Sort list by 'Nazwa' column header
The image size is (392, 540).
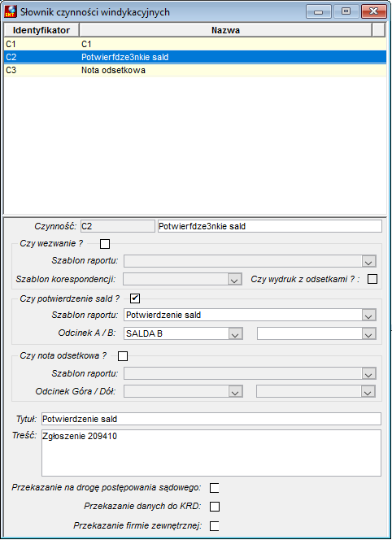pos(225,30)
